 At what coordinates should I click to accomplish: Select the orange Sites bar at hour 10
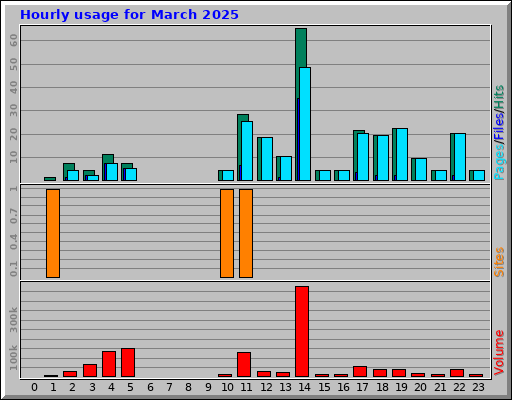(227, 233)
